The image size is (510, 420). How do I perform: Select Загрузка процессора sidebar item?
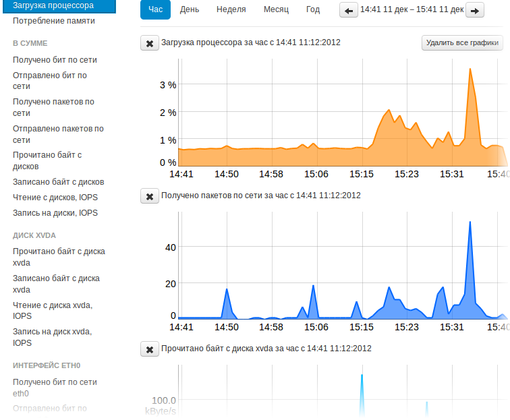[x=54, y=5]
